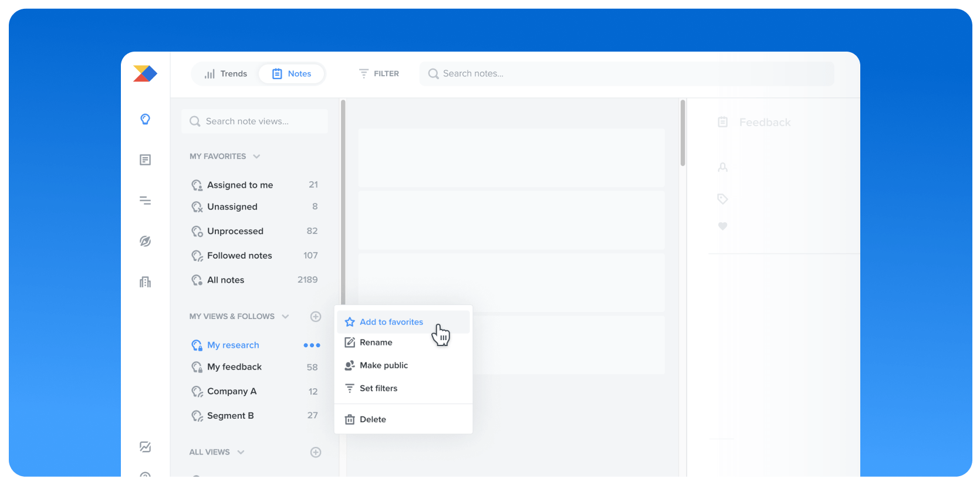This screenshot has width=980, height=485.
Task: Open the companies building sidebar icon
Action: [146, 282]
